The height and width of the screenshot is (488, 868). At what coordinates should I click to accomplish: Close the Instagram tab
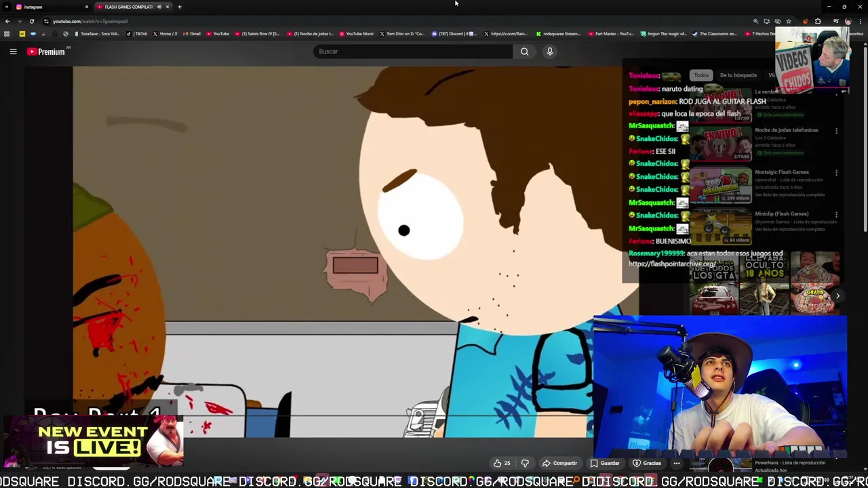[x=86, y=7]
